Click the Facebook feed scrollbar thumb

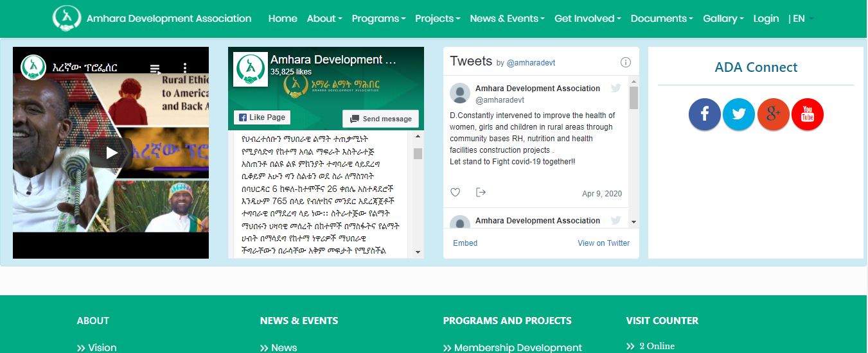point(418,153)
